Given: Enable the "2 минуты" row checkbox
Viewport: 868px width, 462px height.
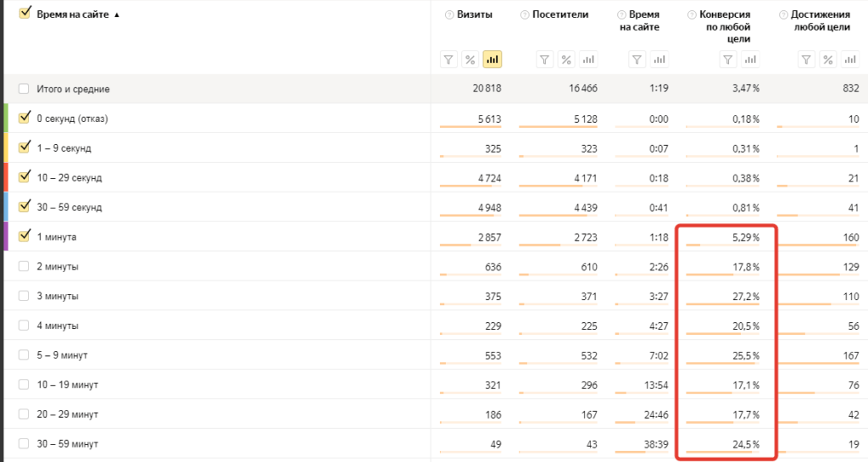Looking at the screenshot, I should click(24, 267).
